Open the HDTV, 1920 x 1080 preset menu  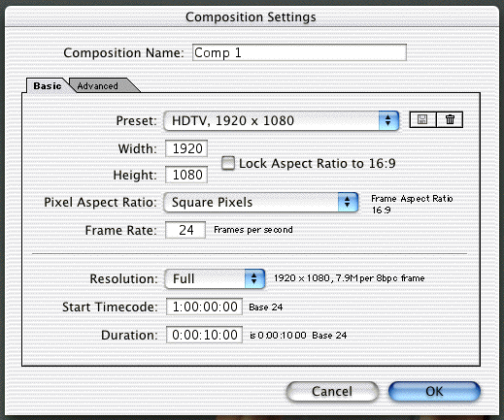pyautogui.click(x=281, y=121)
